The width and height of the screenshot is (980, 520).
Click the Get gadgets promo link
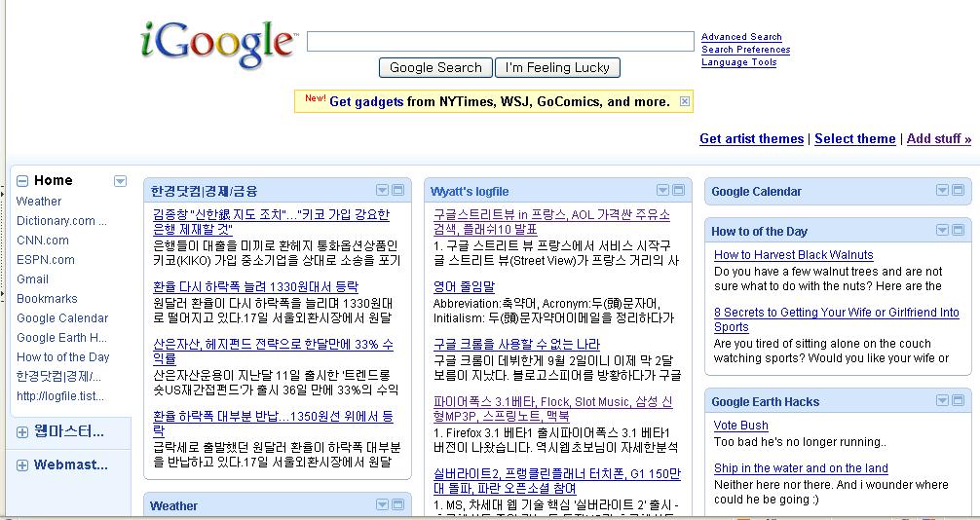coord(366,102)
